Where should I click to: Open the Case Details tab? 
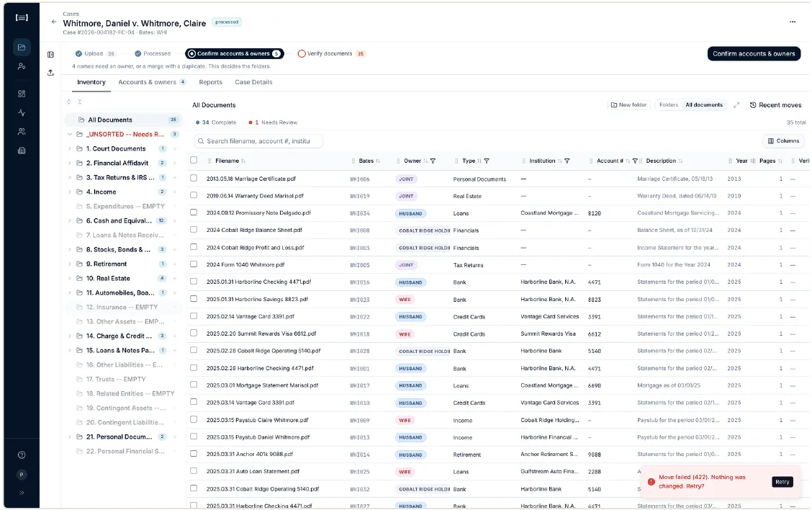(x=253, y=82)
